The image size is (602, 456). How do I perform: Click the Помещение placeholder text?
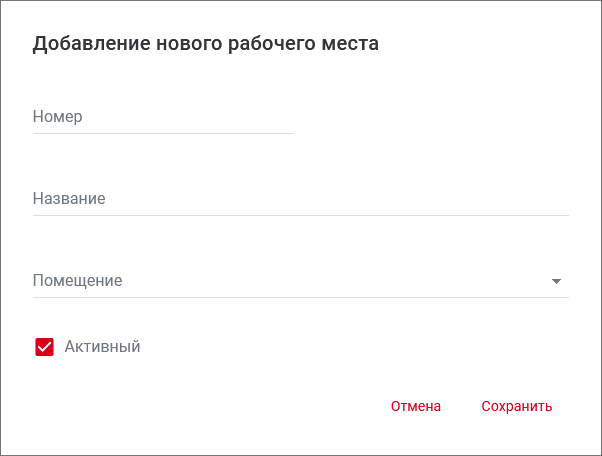(77, 281)
